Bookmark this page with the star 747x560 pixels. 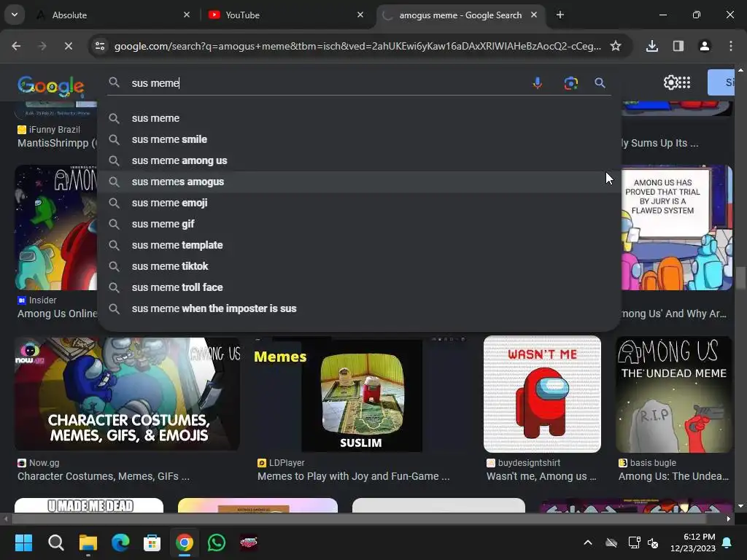click(616, 46)
